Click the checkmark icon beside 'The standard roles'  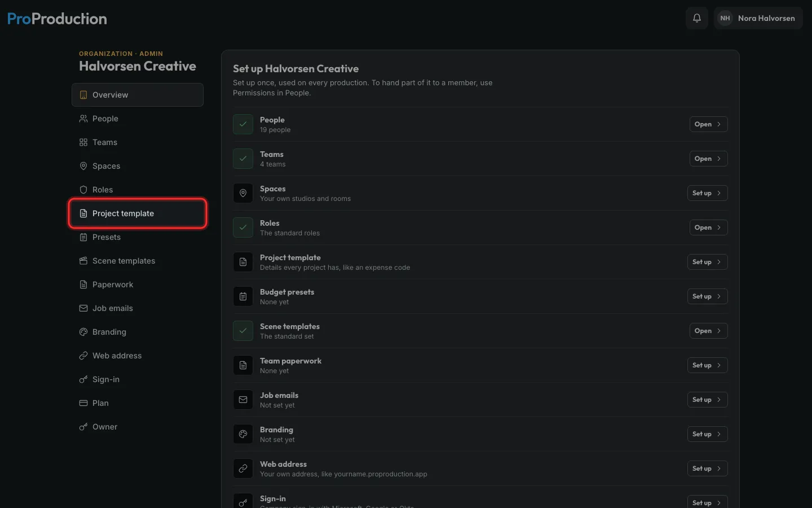tap(243, 227)
